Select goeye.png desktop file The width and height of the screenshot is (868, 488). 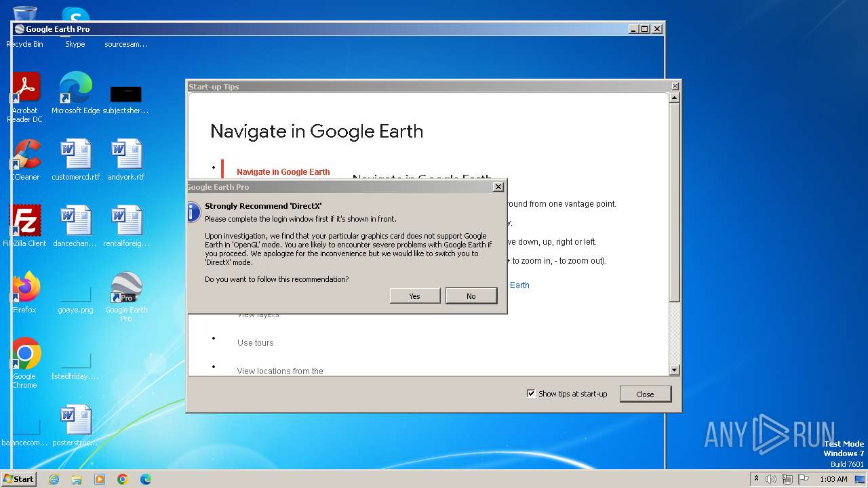click(75, 298)
